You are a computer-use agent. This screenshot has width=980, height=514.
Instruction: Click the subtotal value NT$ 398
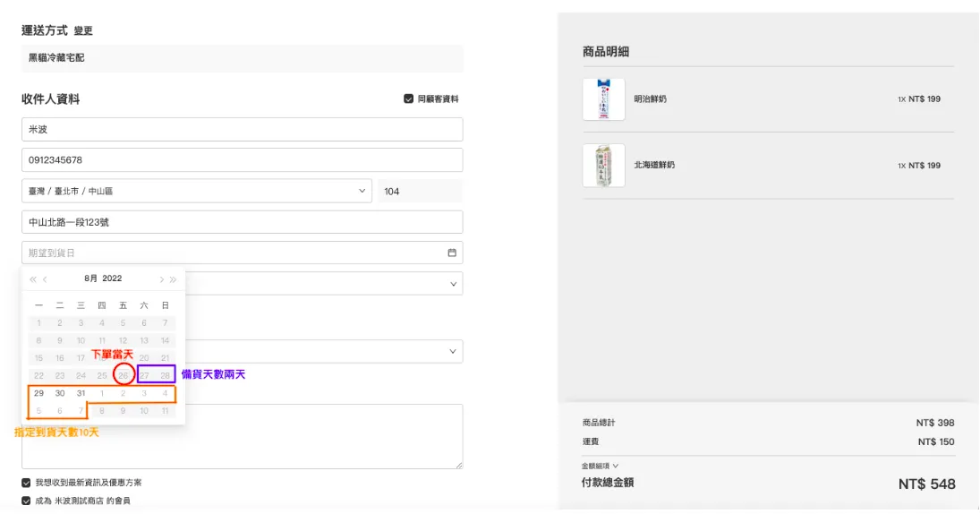[x=935, y=423]
